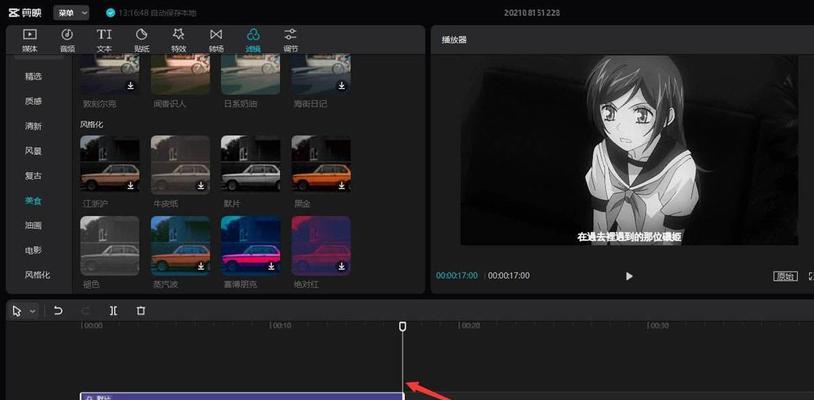This screenshot has width=814, height=400.
Task: Choose the 日系奶油 filter thumbnail
Action: pyautogui.click(x=251, y=75)
